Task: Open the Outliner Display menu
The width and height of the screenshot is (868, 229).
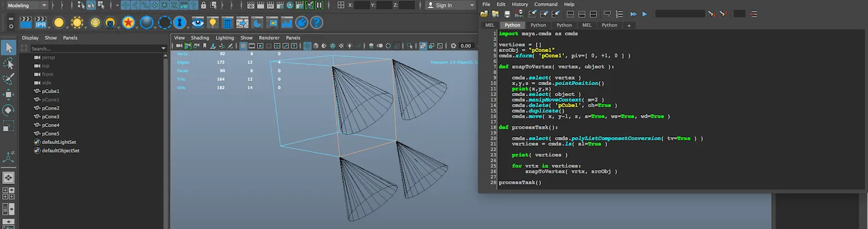Action: point(30,38)
